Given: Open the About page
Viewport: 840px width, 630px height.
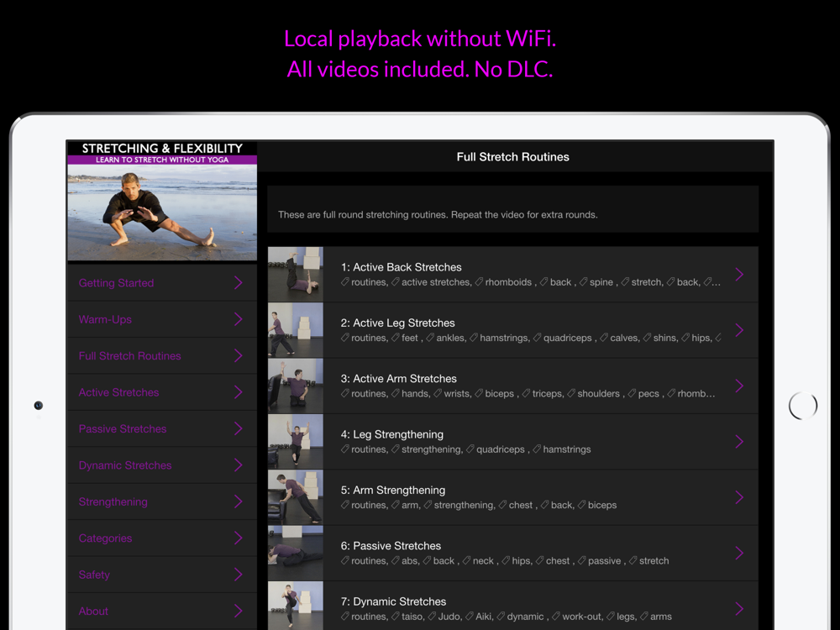Looking at the screenshot, I should click(93, 612).
